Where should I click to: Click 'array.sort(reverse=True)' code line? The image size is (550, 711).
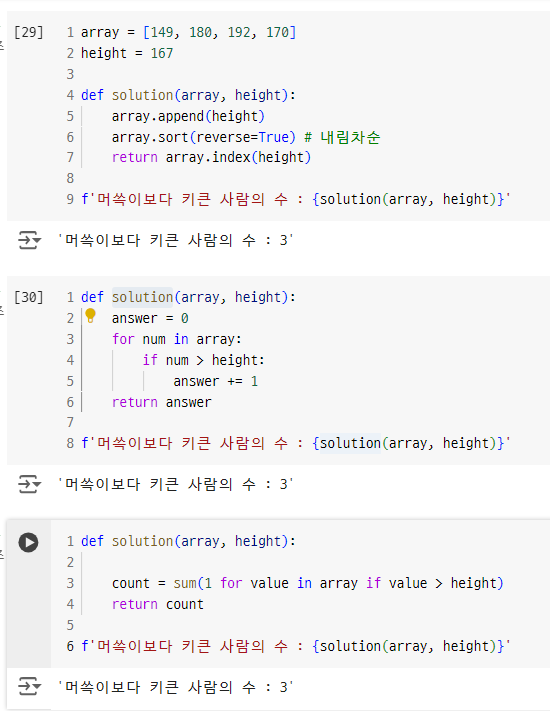(x=204, y=137)
